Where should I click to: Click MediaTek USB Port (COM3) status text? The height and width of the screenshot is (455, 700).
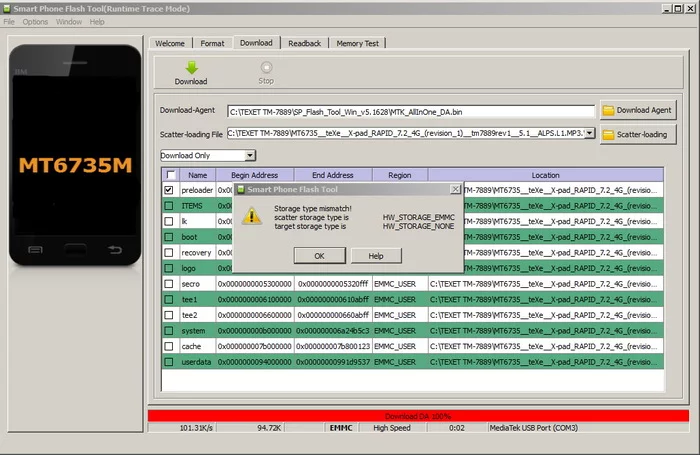click(x=533, y=428)
